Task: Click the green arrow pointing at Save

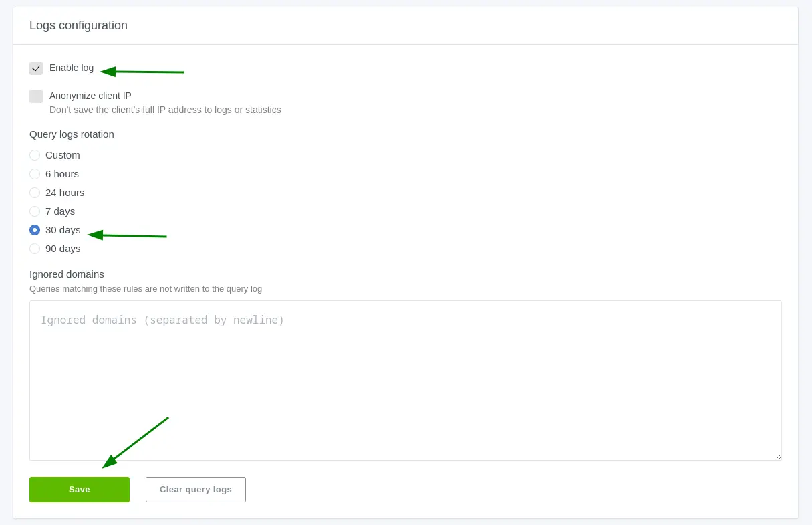Action: tap(135, 443)
